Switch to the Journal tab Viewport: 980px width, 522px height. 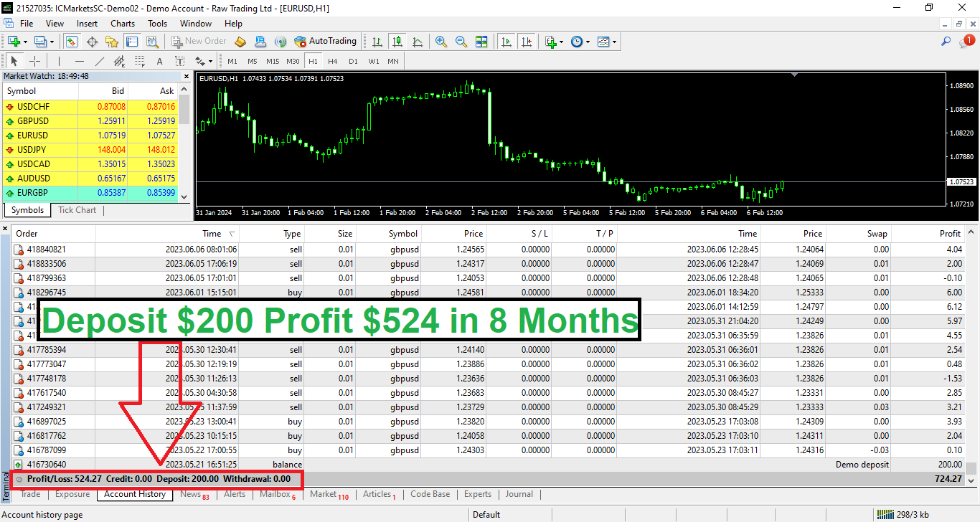click(519, 494)
